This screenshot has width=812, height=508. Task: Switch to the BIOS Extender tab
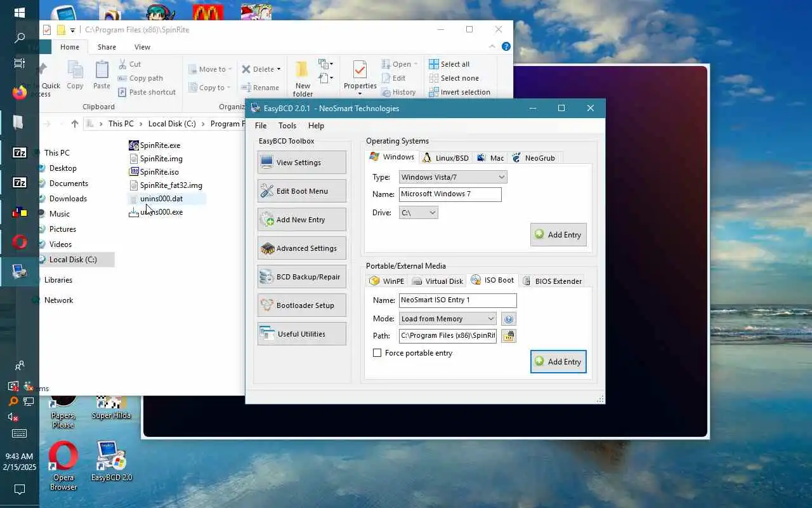coord(552,281)
